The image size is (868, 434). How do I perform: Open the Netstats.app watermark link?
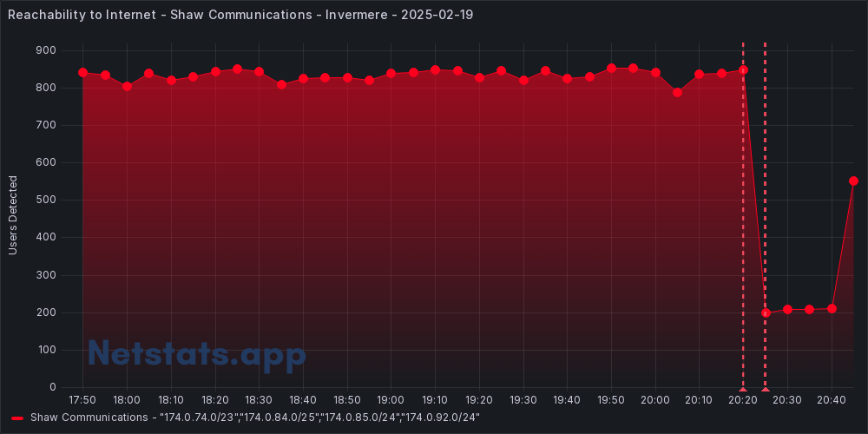point(197,353)
